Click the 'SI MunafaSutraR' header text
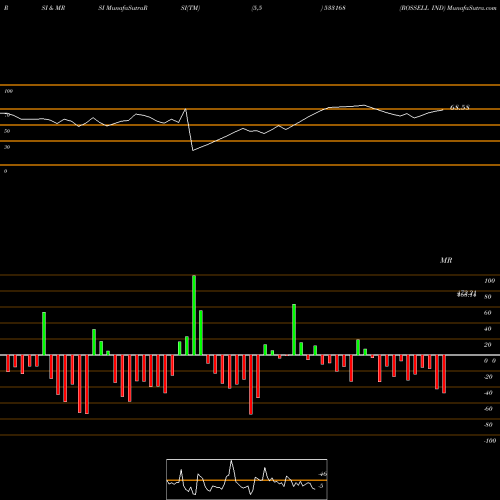This screenshot has height=500, width=500. (123, 8)
